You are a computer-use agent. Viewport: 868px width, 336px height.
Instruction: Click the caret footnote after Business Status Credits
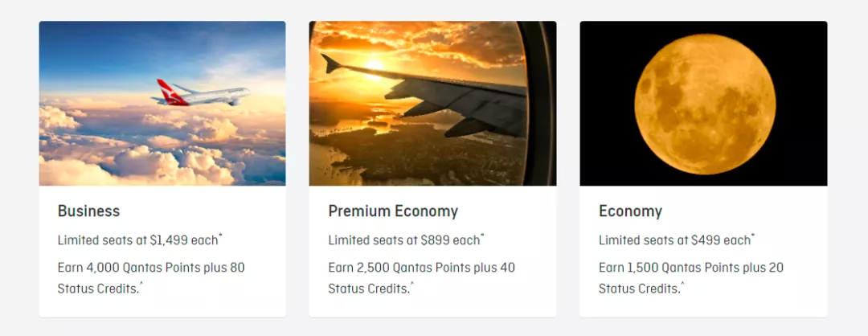click(141, 285)
